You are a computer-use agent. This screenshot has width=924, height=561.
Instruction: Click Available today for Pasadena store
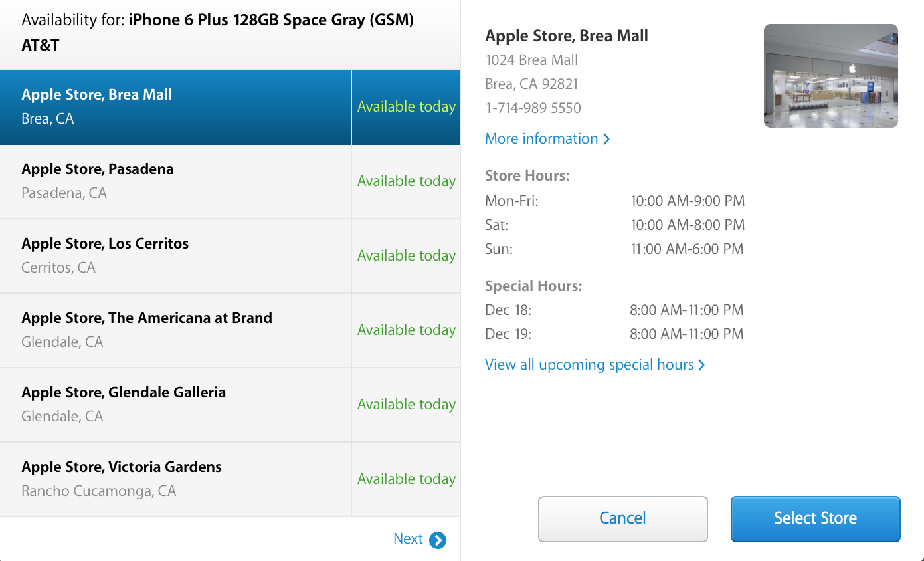click(x=407, y=181)
